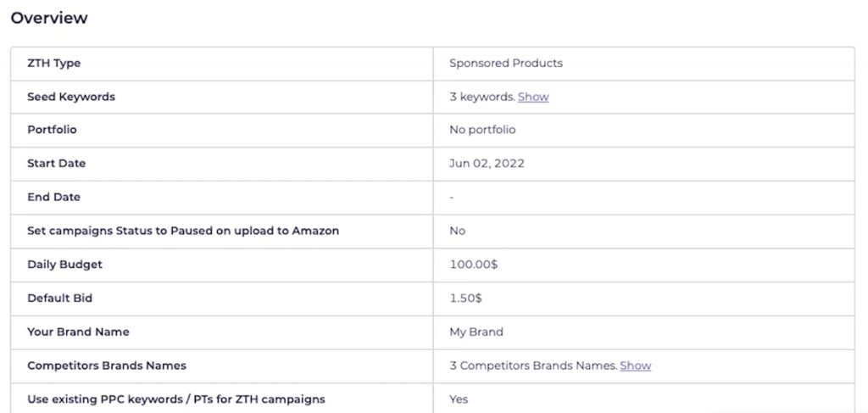The image size is (868, 413).
Task: Click the Competitors Brands Names label
Action: pos(107,366)
